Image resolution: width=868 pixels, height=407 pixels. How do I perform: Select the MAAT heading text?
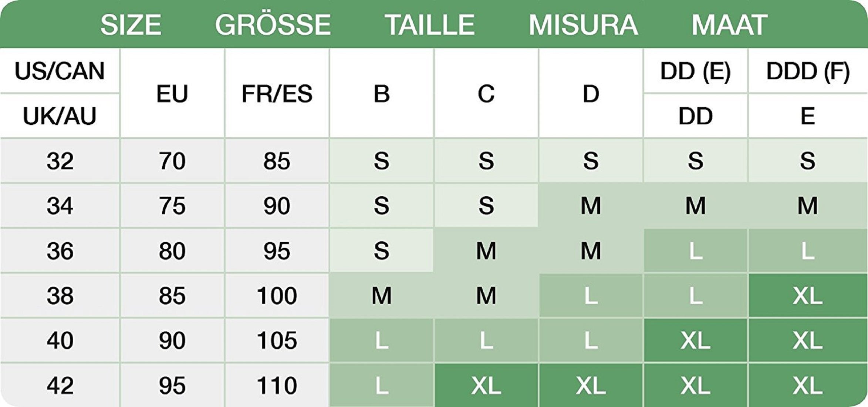point(729,25)
